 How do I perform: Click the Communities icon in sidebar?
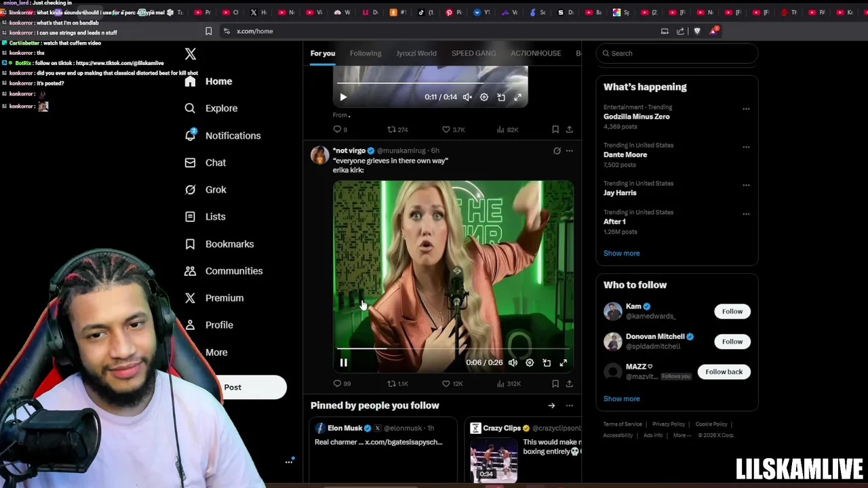pyautogui.click(x=191, y=271)
